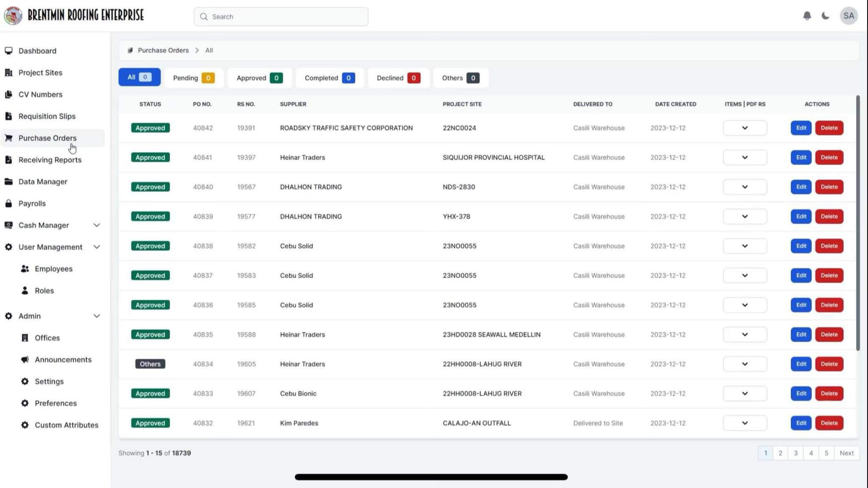Viewport: 868px width, 488px height.
Task: Collapse the Cash Manager chevron
Action: point(97,225)
